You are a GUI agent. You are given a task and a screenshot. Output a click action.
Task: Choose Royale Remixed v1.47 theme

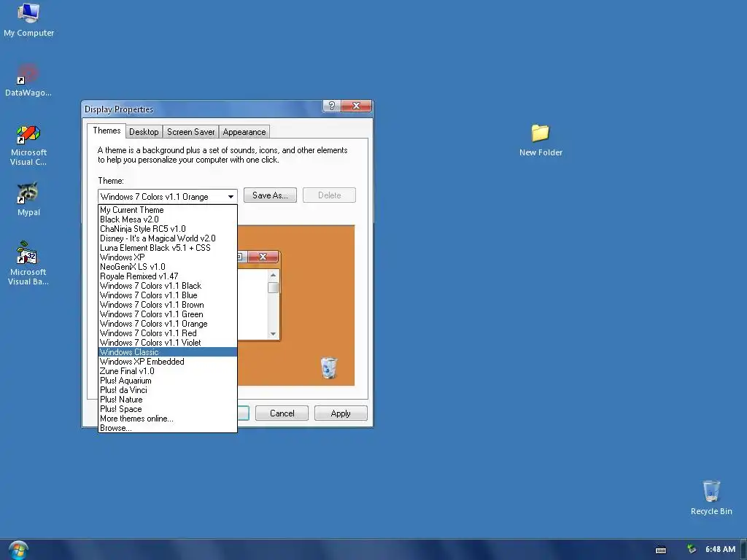coord(168,276)
